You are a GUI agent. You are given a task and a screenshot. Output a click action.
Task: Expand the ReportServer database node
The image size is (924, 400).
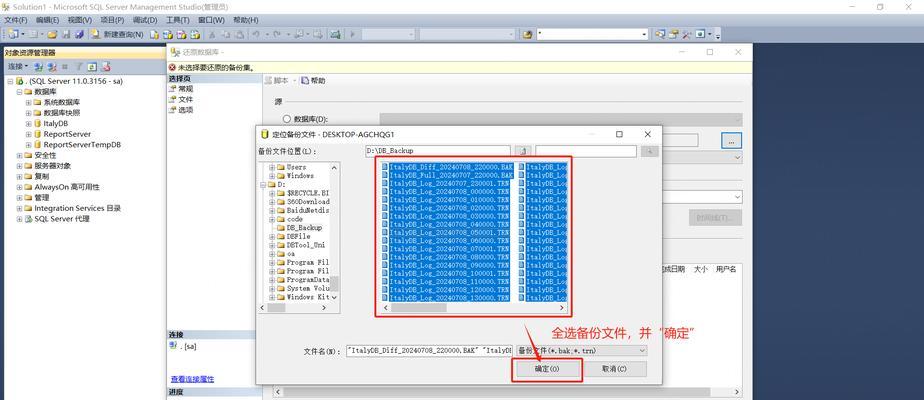[28, 134]
